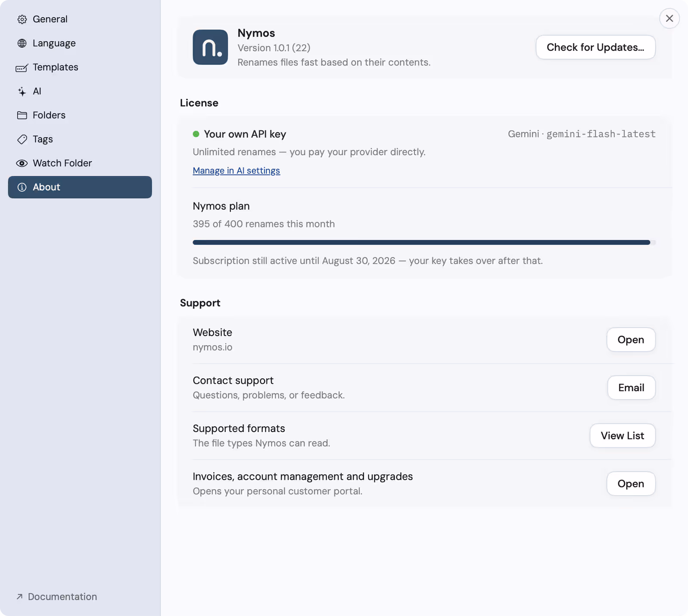
Task: Click the Website label
Action: click(212, 332)
